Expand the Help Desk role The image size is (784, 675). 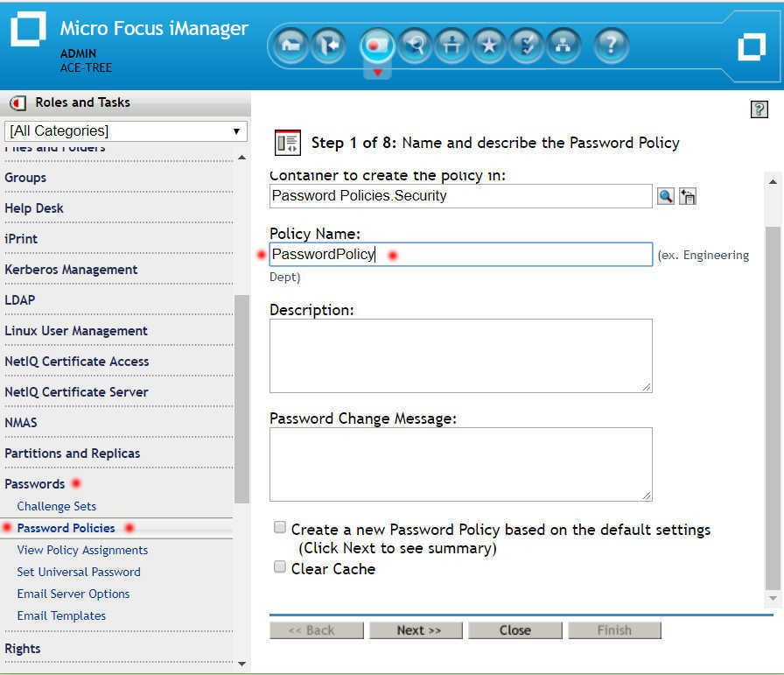pos(34,208)
